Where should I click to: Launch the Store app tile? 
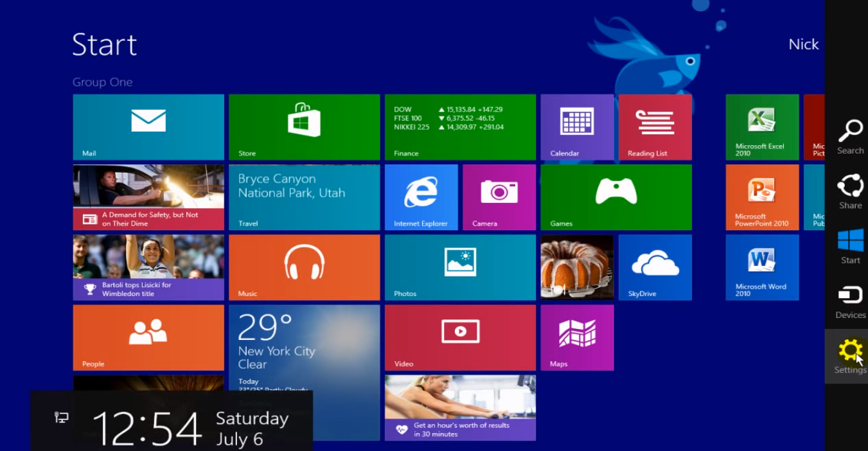pyautogui.click(x=304, y=127)
